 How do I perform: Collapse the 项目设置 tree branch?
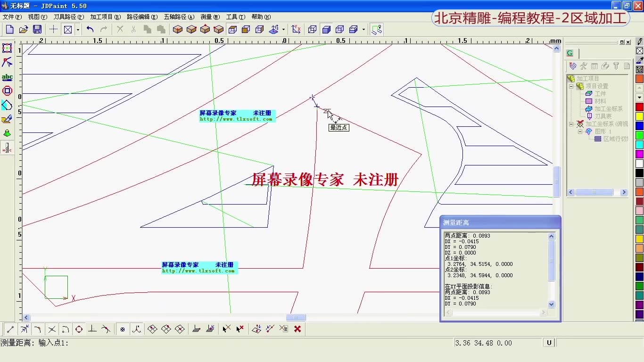coord(571,86)
